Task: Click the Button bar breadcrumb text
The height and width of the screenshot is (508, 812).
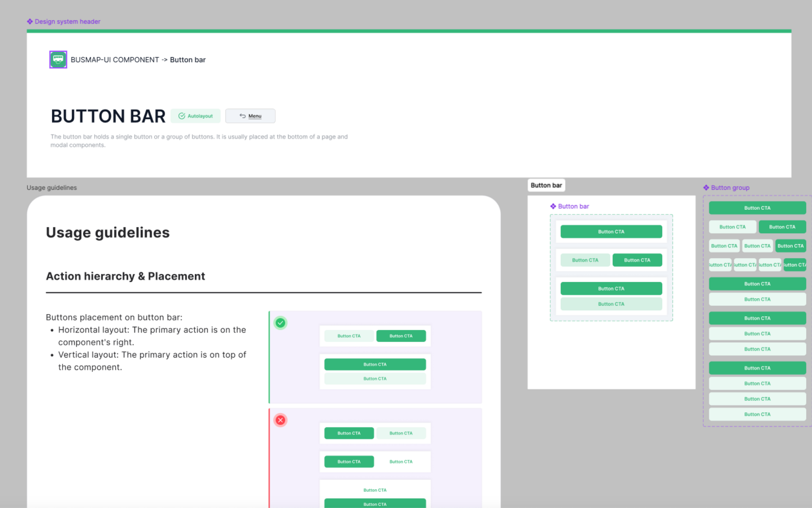Action: [188, 60]
